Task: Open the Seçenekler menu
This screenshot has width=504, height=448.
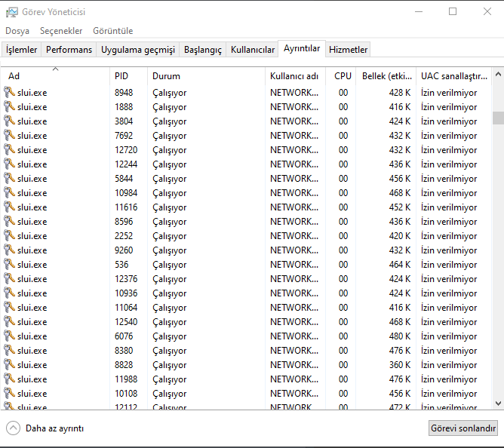Action: [x=61, y=31]
